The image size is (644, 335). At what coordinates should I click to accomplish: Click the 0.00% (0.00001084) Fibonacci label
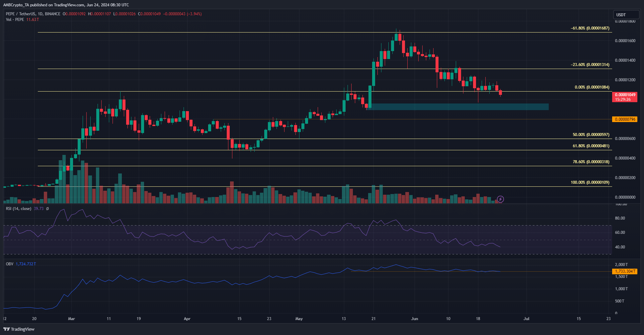tap(592, 87)
